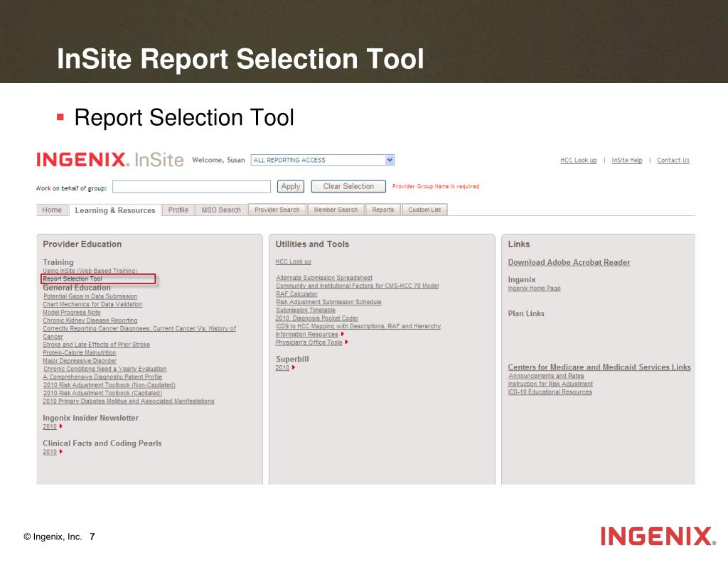Open the Home tab

pyautogui.click(x=52, y=210)
